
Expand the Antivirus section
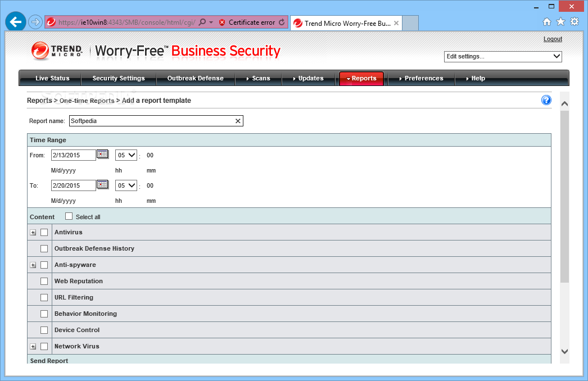point(33,233)
